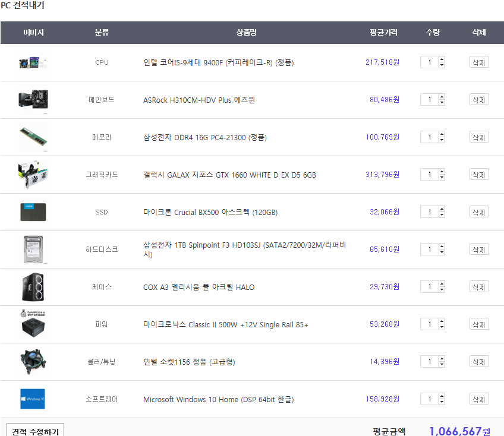This screenshot has width=504, height=436.
Task: Increase 그래픽카드 quantity with up arrow
Action: coord(442,172)
